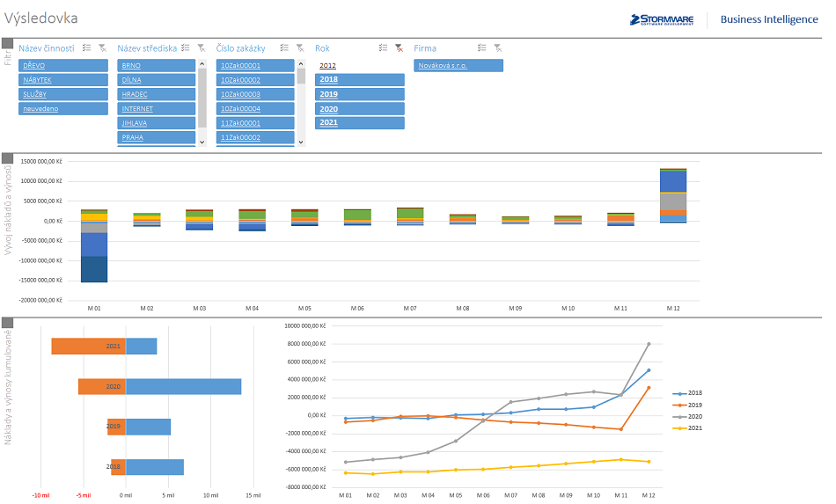Toggle multi-select for Název činnosti slicer
Screen dimensions: 836x504
coord(86,48)
